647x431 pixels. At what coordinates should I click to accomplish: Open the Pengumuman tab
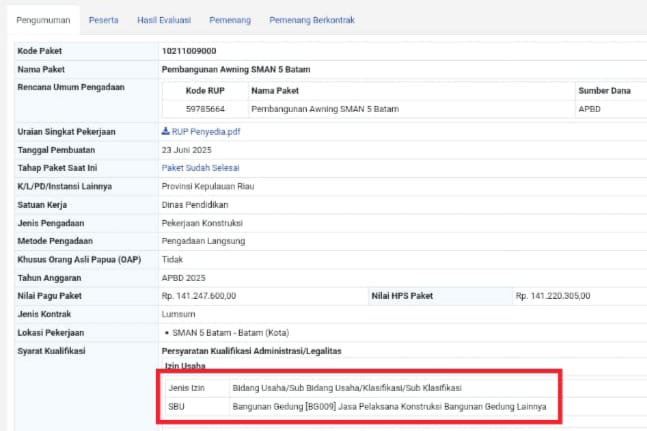tap(40, 20)
